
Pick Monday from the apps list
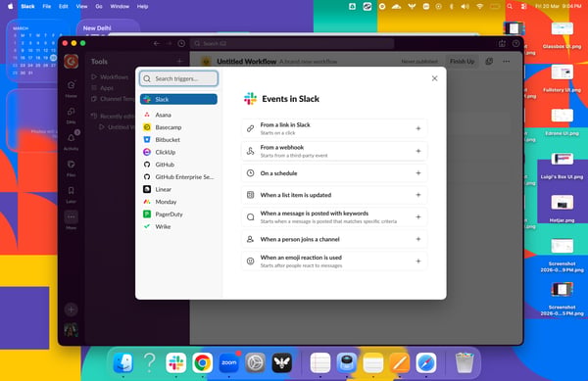[178, 202]
